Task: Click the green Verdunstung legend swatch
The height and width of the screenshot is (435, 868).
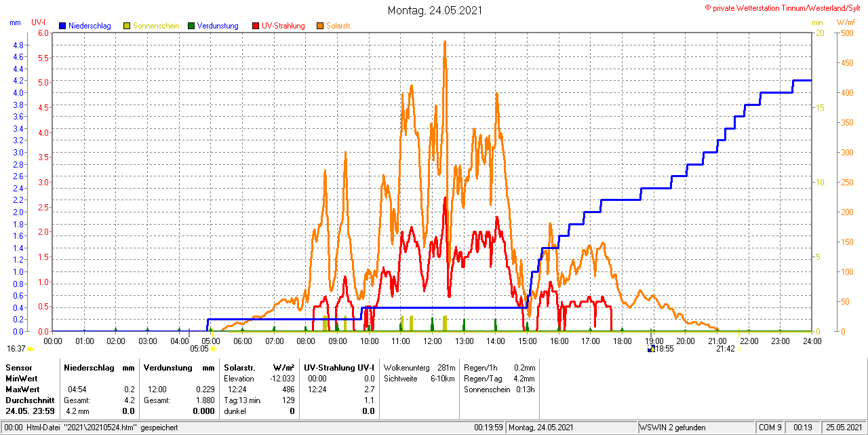Action: [x=191, y=26]
